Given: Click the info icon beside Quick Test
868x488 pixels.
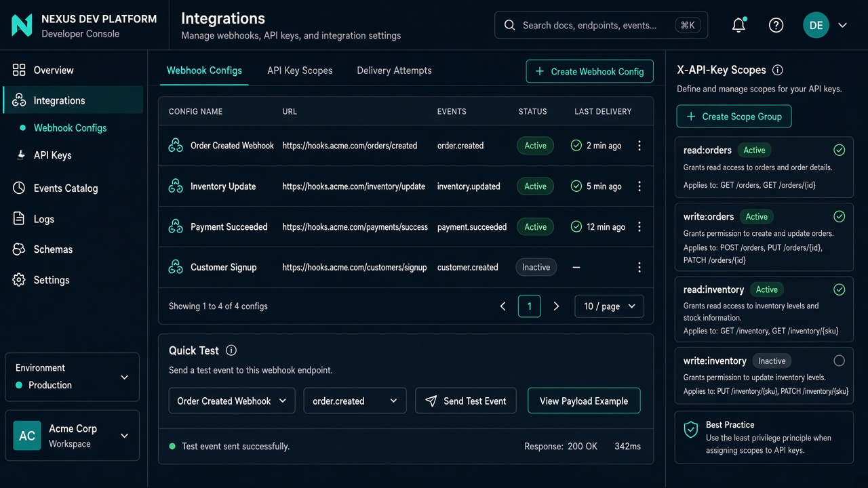Looking at the screenshot, I should pos(231,350).
